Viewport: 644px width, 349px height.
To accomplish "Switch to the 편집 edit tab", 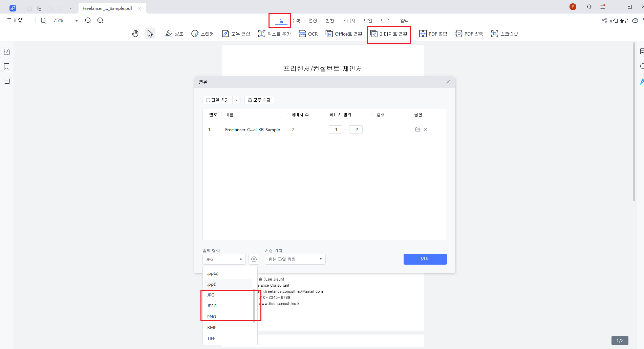I will coord(312,20).
